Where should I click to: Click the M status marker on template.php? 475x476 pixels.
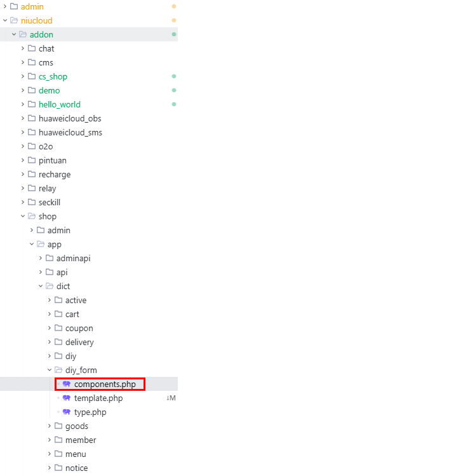[171, 398]
